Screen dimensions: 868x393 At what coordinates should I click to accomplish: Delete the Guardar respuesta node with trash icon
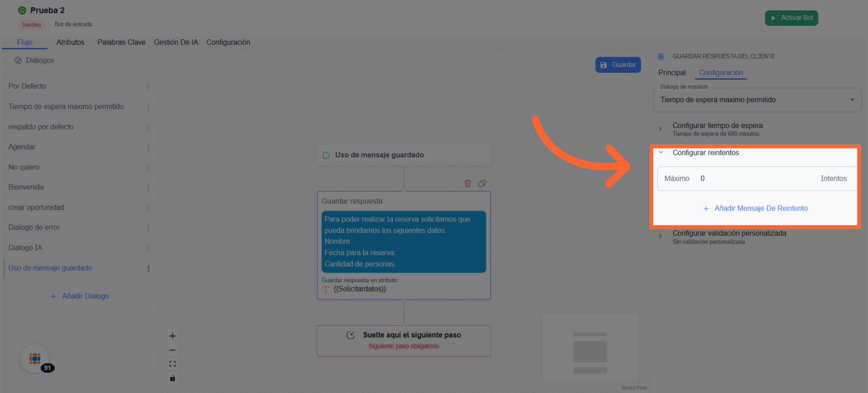coord(467,183)
